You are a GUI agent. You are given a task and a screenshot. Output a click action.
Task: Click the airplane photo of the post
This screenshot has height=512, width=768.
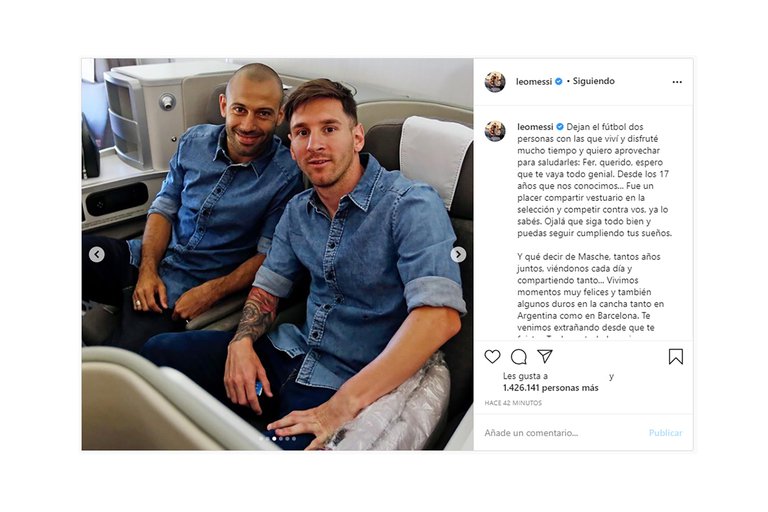pos(277,254)
